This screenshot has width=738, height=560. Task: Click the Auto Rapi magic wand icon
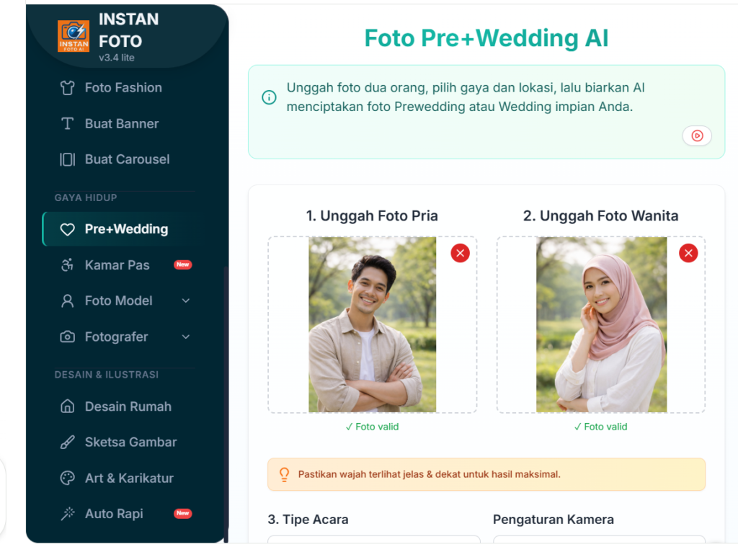68,514
